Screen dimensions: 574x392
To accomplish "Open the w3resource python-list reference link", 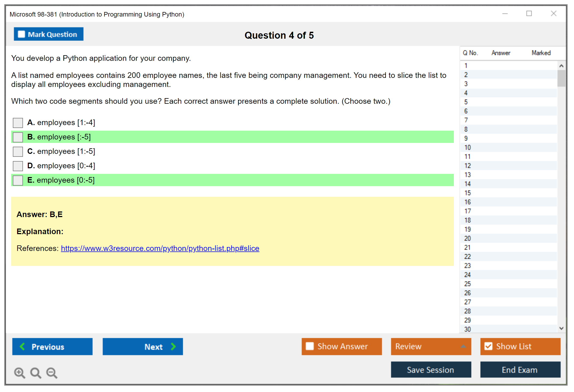I will coord(160,248).
